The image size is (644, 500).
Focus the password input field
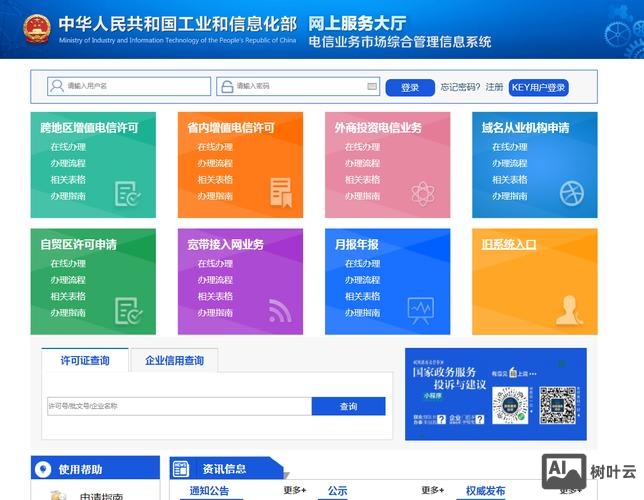click(x=298, y=86)
